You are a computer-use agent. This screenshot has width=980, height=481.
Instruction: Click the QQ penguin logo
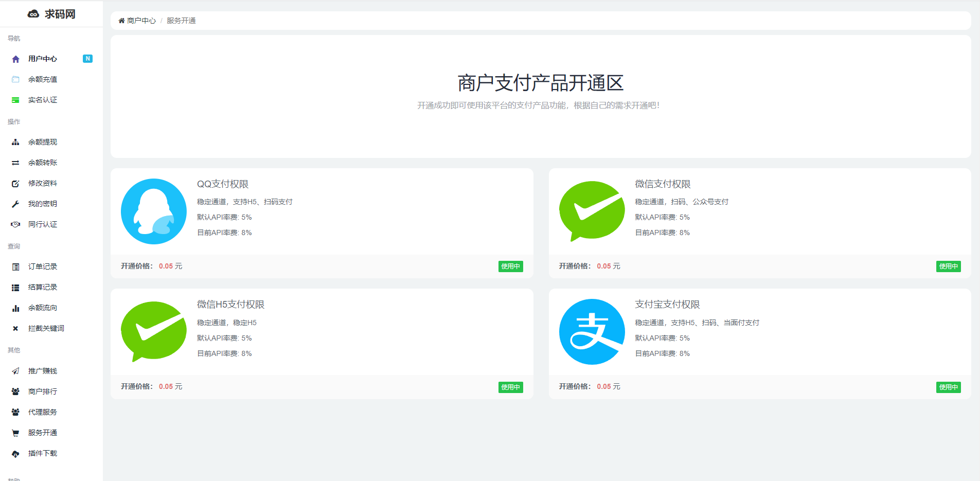(x=154, y=211)
